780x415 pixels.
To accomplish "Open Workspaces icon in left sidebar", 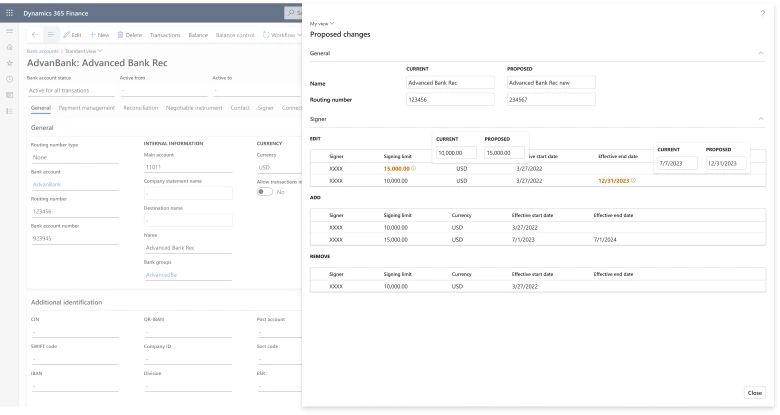I will tap(10, 95).
